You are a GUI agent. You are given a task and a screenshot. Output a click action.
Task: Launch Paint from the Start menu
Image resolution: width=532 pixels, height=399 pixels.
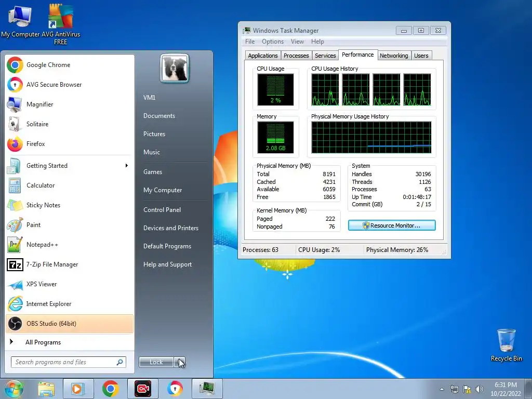[x=70, y=224]
